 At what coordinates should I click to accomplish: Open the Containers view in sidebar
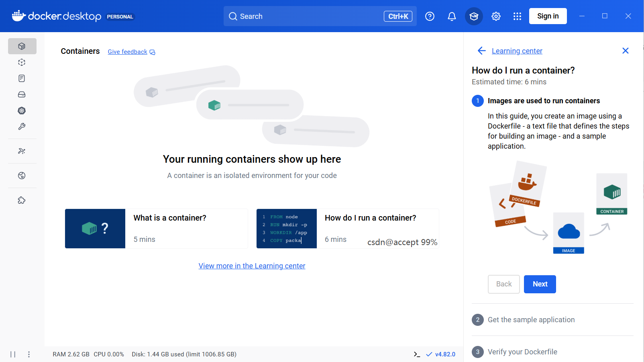click(x=22, y=46)
